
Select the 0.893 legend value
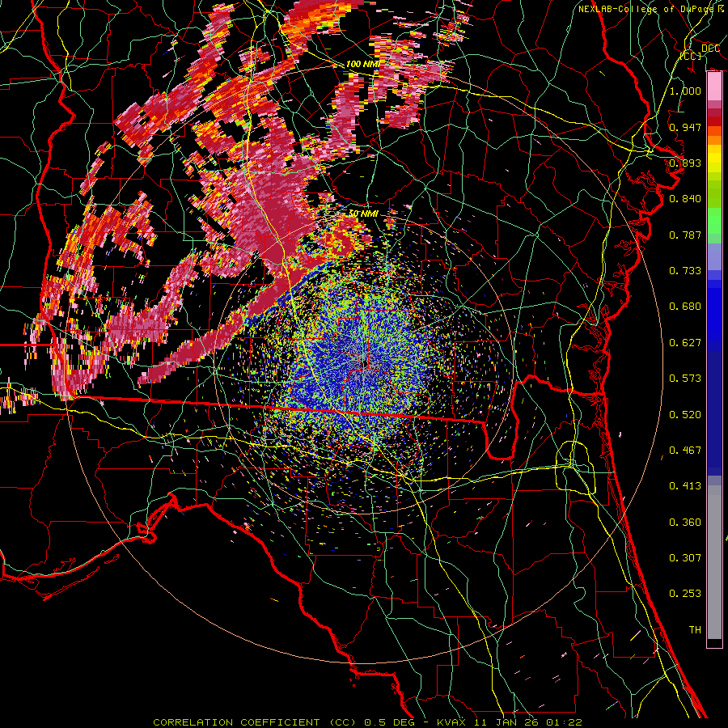pos(685,163)
